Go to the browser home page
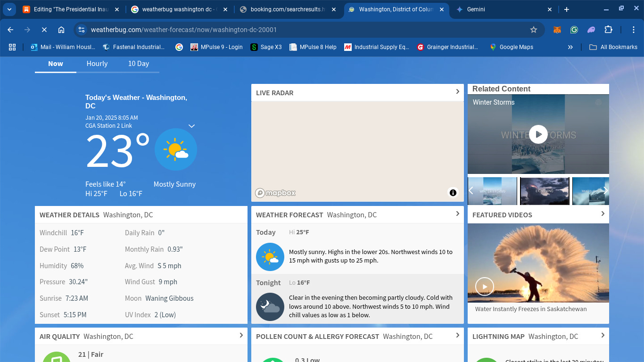The height and width of the screenshot is (362, 644). [61, 30]
